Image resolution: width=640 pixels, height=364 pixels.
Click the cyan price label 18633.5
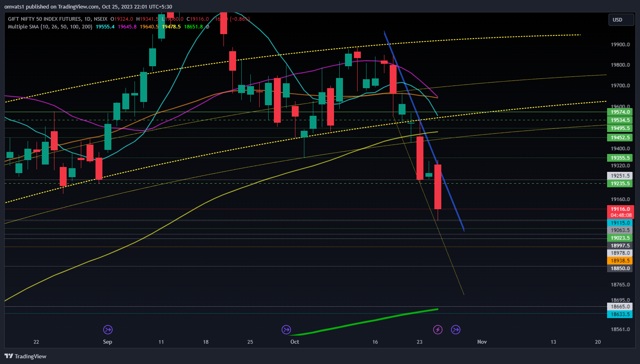coord(620,314)
